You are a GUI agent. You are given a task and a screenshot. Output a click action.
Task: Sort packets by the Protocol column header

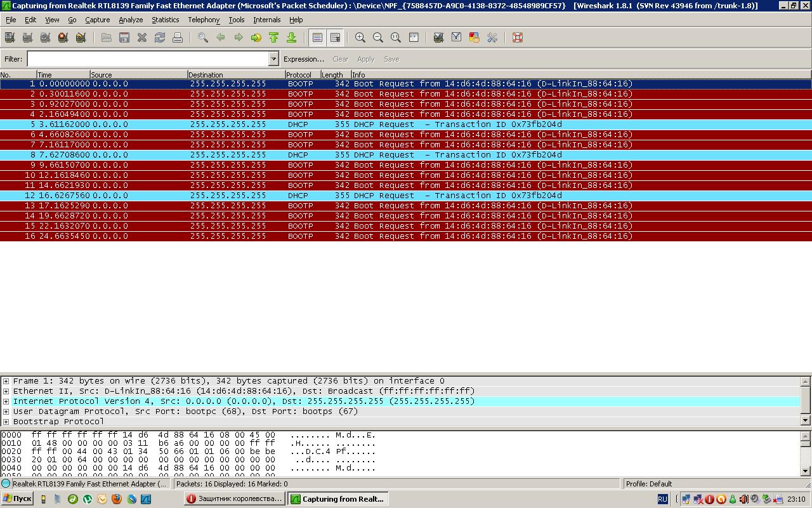[303, 75]
